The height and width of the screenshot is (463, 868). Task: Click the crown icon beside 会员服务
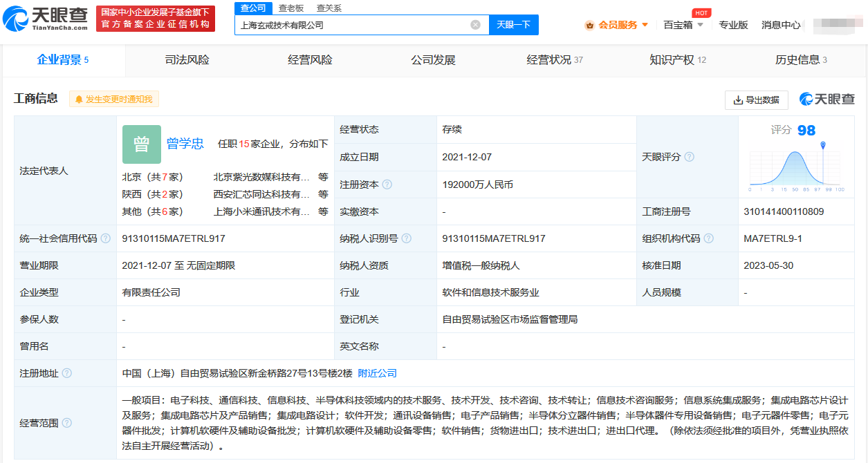pos(589,25)
